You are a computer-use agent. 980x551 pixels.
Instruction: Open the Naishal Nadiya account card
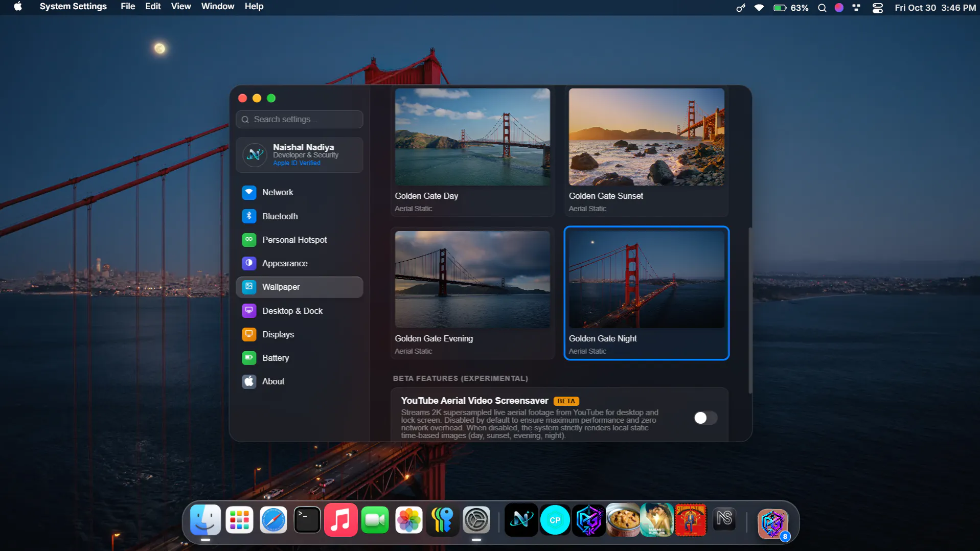tap(300, 155)
